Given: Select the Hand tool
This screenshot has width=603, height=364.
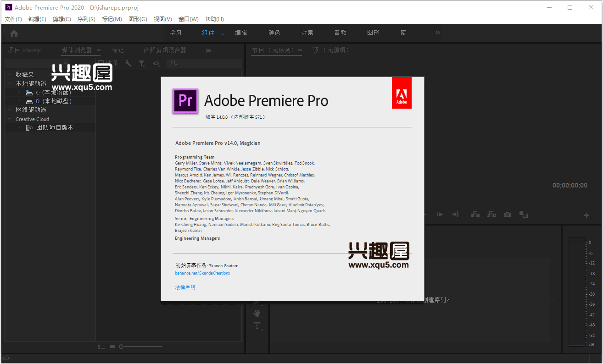Looking at the screenshot, I should click(257, 313).
